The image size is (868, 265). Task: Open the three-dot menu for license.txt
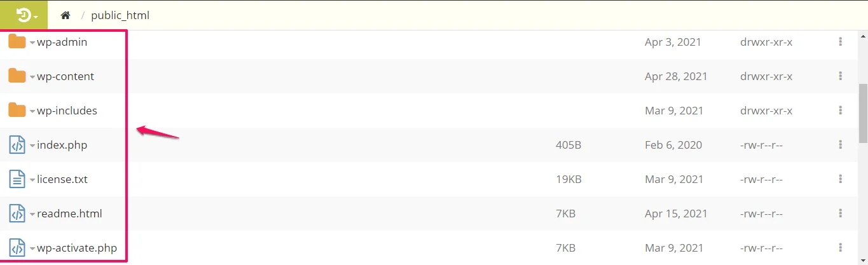pos(840,179)
